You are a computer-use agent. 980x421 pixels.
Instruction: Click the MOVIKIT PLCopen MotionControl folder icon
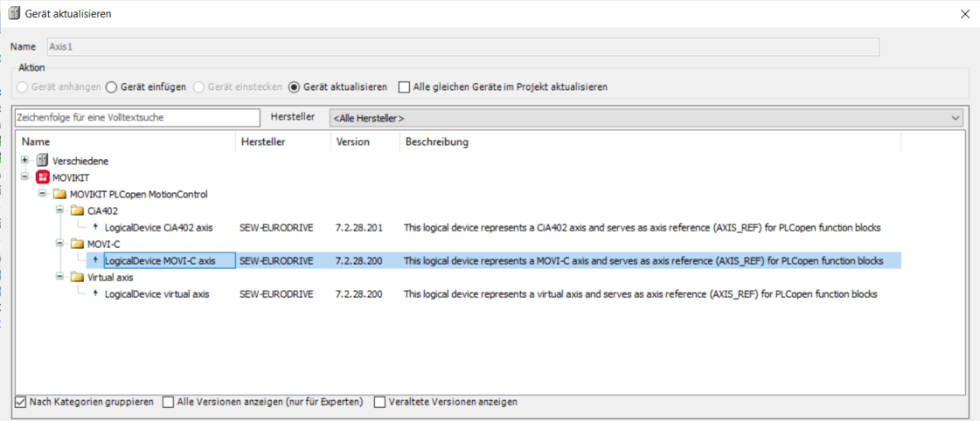(x=59, y=194)
